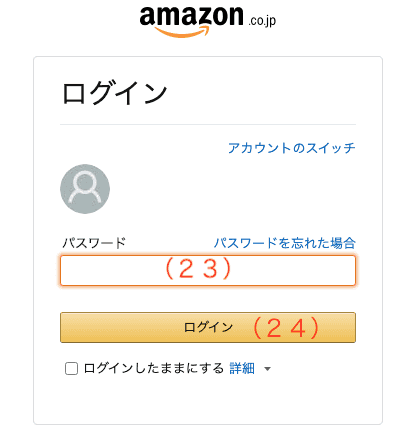Follow the パスワードを忘れた場合 link
The image size is (419, 446).
(285, 243)
